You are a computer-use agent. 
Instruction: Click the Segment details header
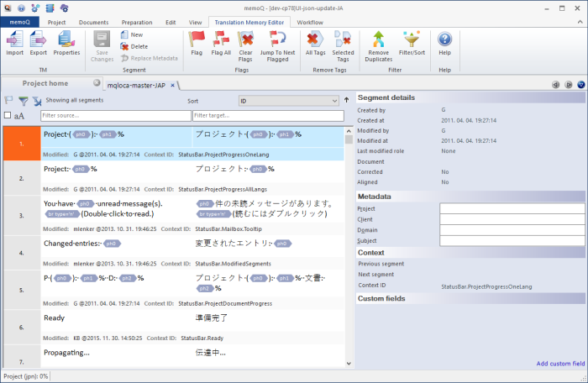470,97
